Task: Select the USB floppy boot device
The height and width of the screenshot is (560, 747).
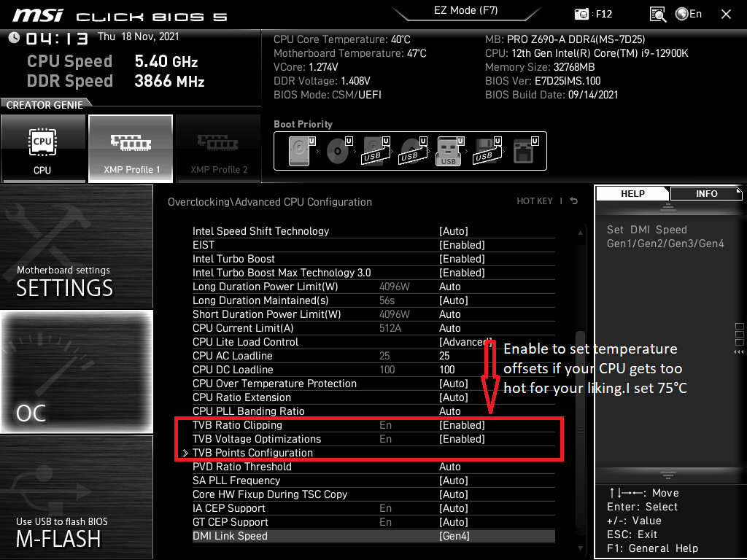Action: [x=487, y=151]
